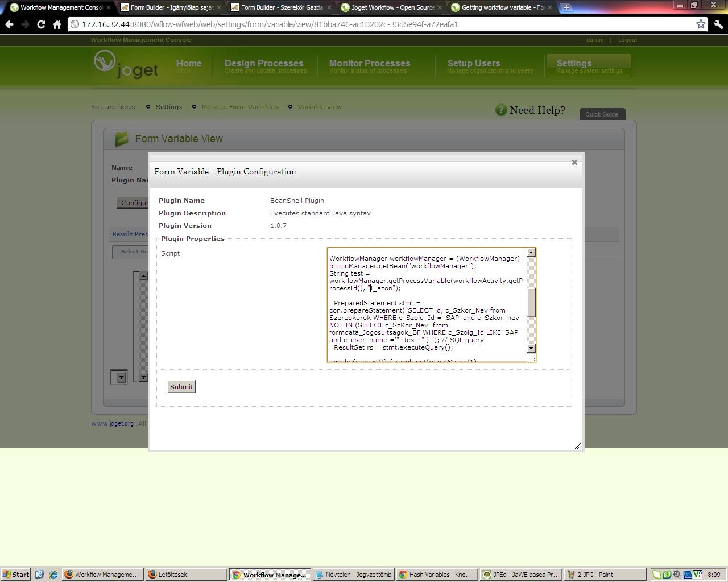Open the Hash Variables taskbar window
This screenshot has height=582, width=728.
[x=437, y=575]
